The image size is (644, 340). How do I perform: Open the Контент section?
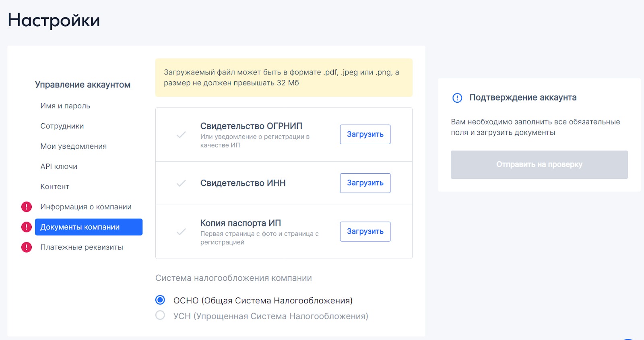(55, 187)
